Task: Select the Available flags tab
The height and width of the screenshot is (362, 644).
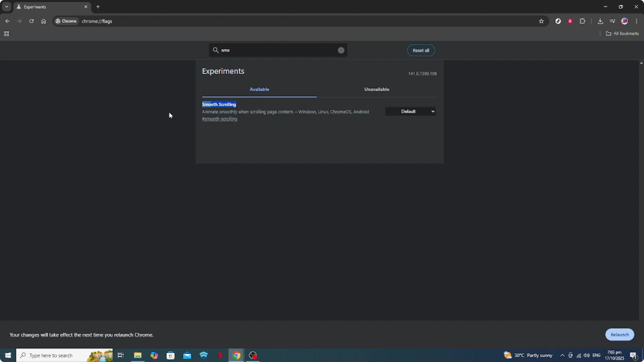Action: (x=259, y=89)
